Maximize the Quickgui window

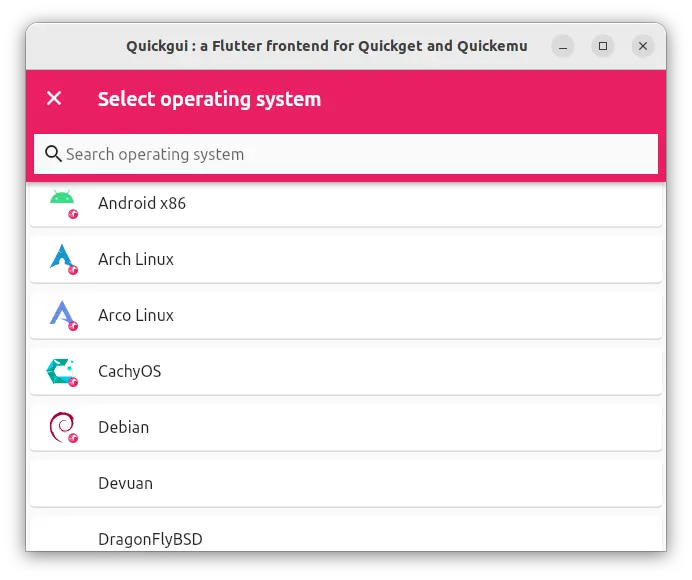coord(603,46)
